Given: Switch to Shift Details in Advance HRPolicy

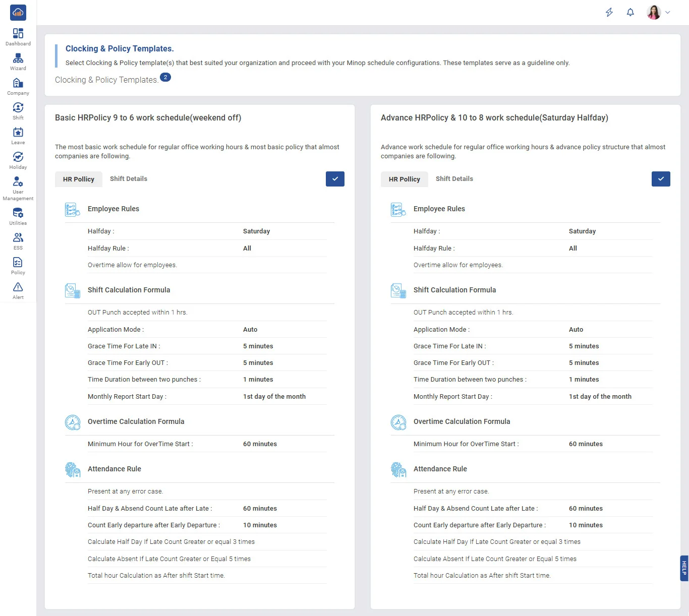Looking at the screenshot, I should pyautogui.click(x=454, y=179).
